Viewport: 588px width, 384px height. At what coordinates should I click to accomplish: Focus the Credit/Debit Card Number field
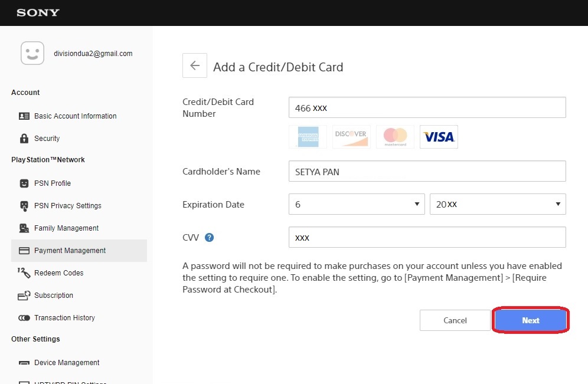coord(427,107)
